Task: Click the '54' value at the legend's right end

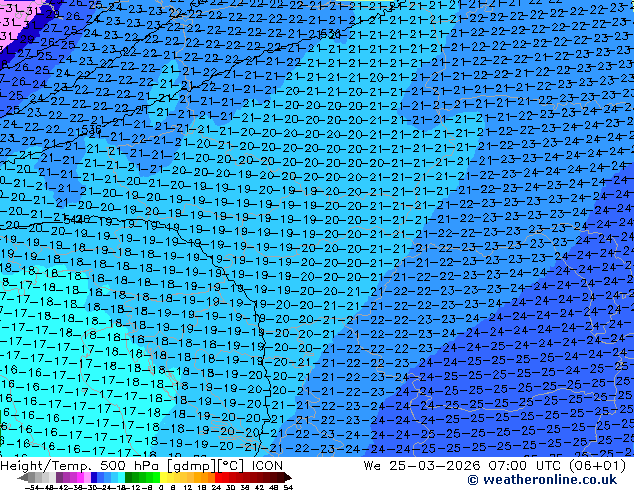Action: tap(288, 487)
